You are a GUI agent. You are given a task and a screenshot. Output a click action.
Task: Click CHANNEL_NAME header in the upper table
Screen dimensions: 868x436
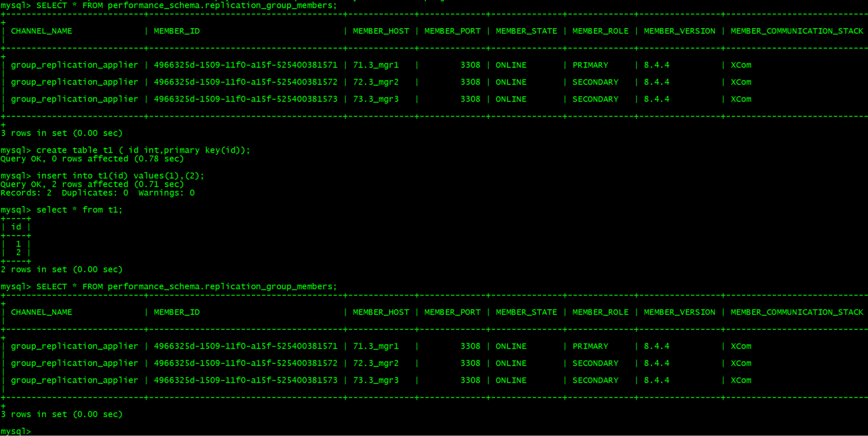tap(41, 31)
